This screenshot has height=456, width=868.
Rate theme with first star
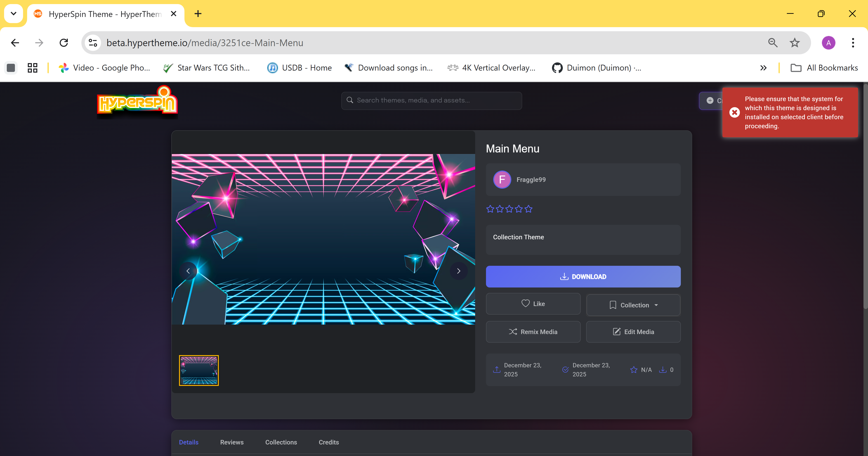(x=490, y=209)
